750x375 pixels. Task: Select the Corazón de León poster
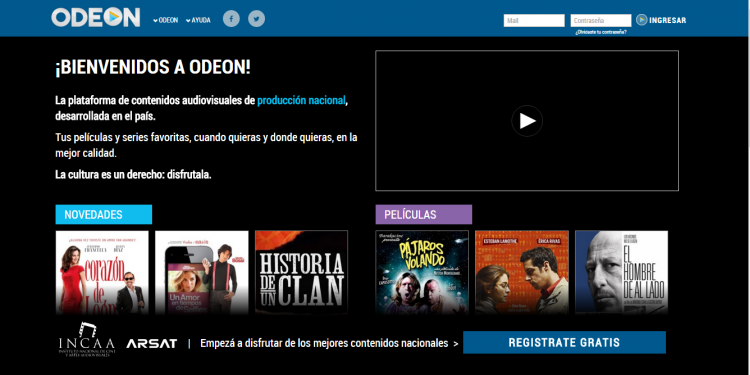[102, 272]
